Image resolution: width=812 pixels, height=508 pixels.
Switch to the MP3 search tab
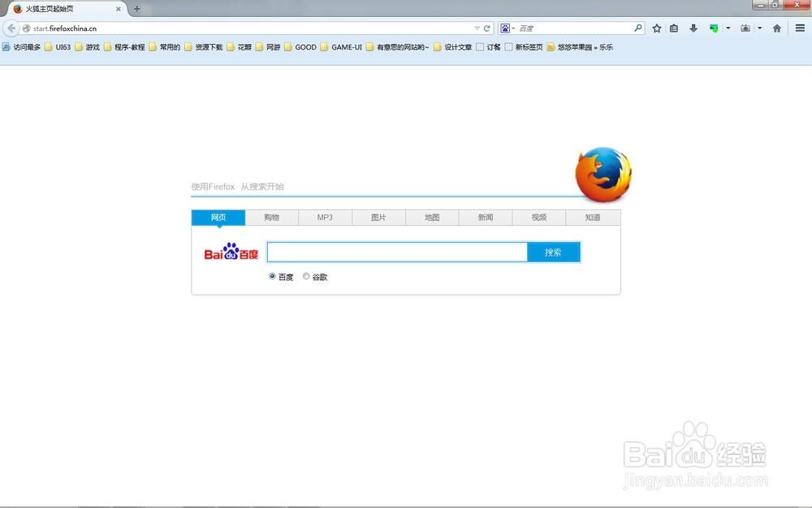(x=326, y=217)
